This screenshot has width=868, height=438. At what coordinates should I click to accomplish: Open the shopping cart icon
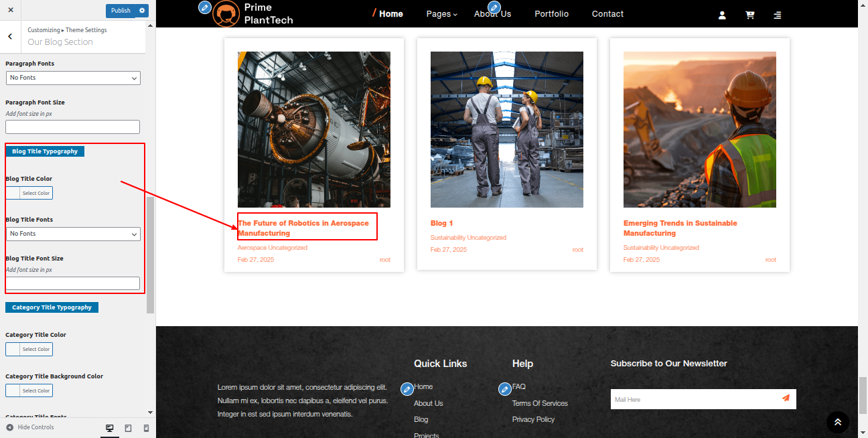[749, 15]
